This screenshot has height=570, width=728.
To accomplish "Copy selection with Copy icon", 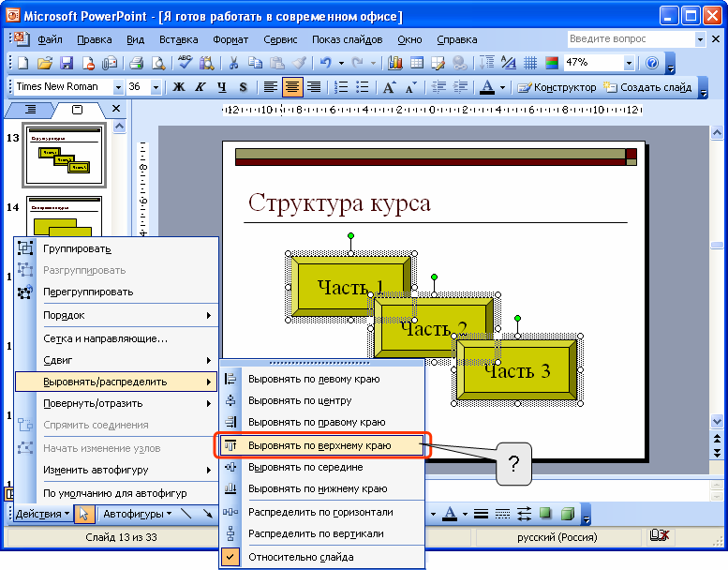I will [x=255, y=63].
